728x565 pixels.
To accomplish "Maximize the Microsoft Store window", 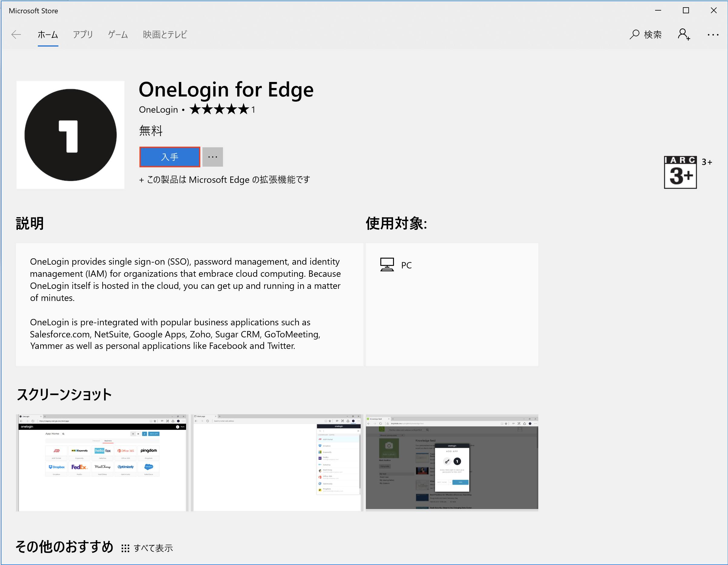I will 686,10.
